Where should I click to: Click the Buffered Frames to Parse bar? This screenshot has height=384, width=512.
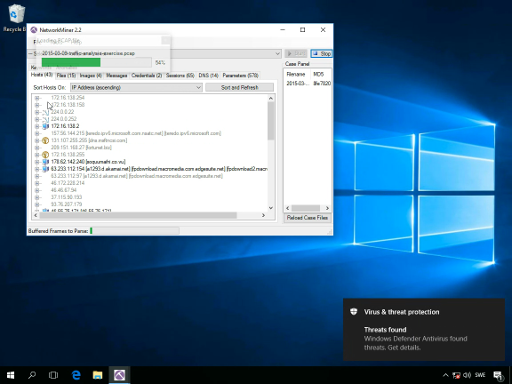pos(135,231)
